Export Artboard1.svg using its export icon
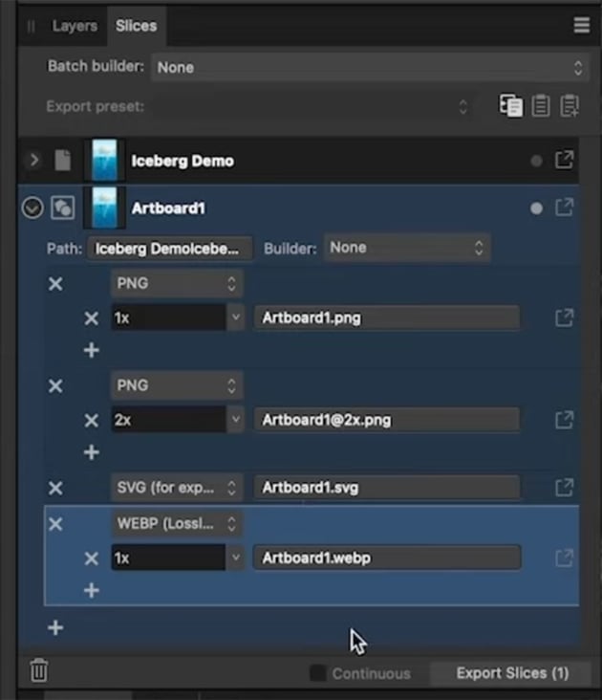 pos(564,488)
